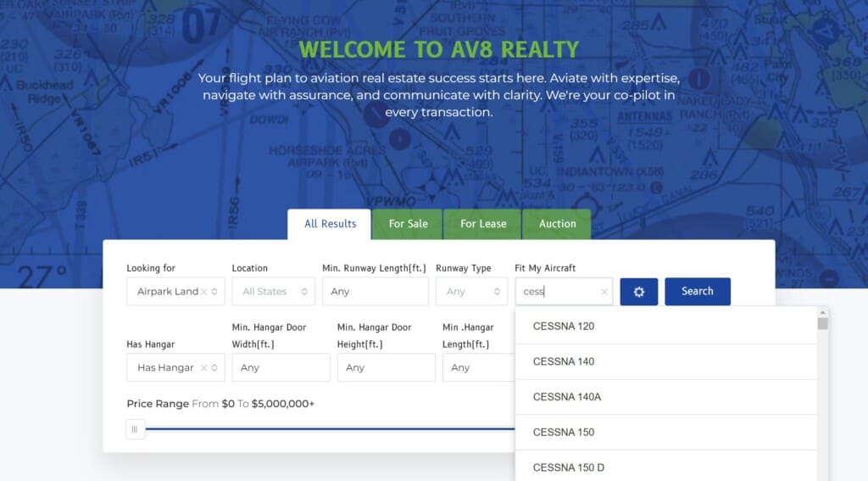Select CESSNA 120 from the suggestions
The width and height of the screenshot is (868, 481).
pyautogui.click(x=564, y=327)
